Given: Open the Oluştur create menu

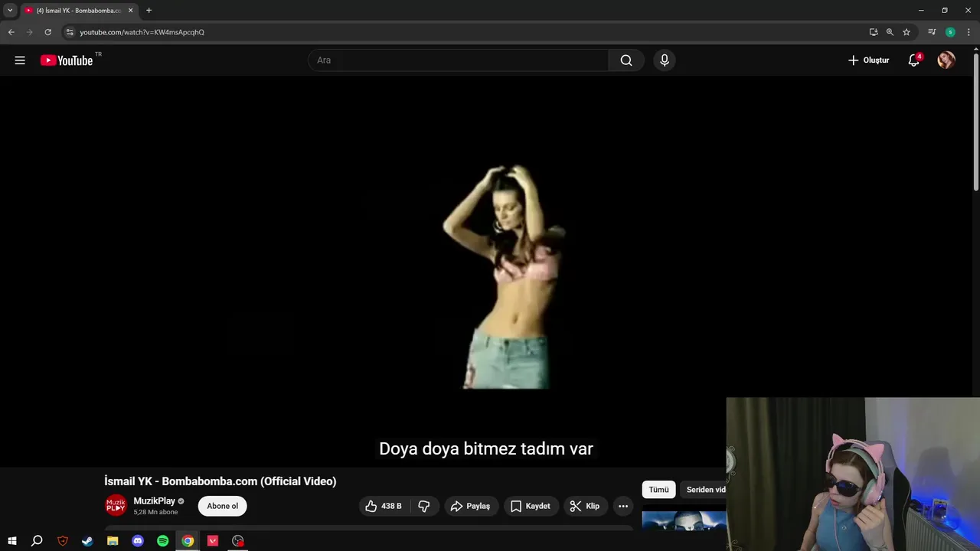Looking at the screenshot, I should 868,60.
